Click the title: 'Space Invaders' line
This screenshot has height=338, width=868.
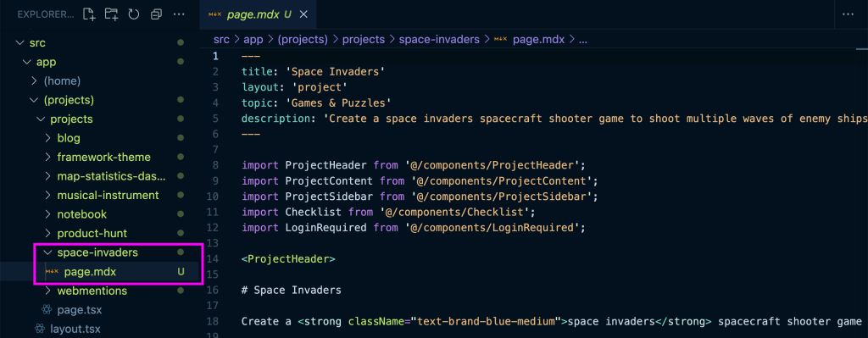coord(313,71)
